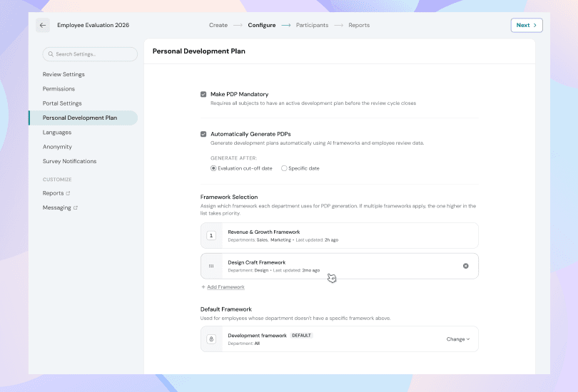
Task: Open Messaging external link icon
Action: point(76,208)
